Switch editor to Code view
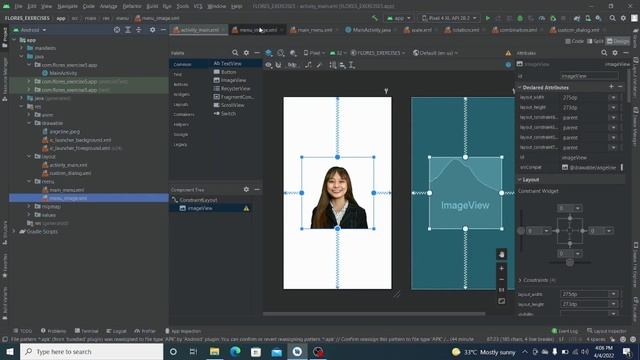This screenshot has height=360, width=640. tap(574, 41)
